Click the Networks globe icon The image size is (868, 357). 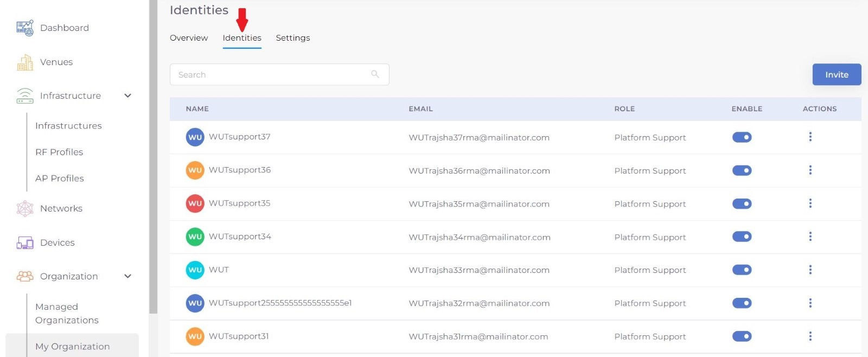(x=25, y=209)
